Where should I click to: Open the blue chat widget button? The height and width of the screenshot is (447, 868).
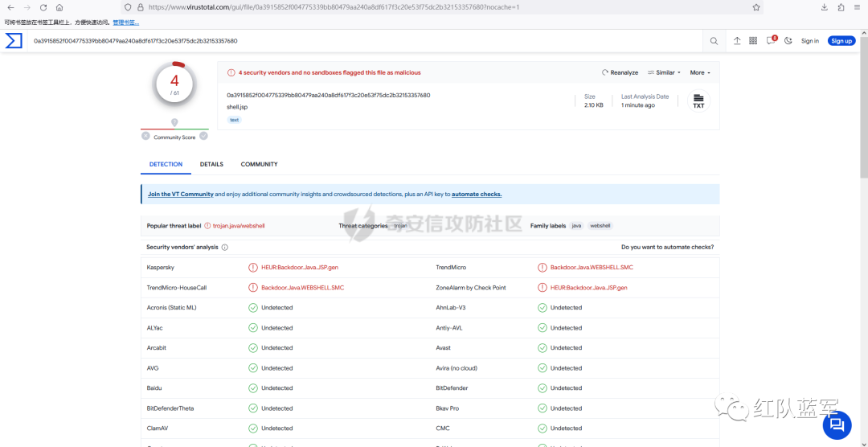click(837, 424)
